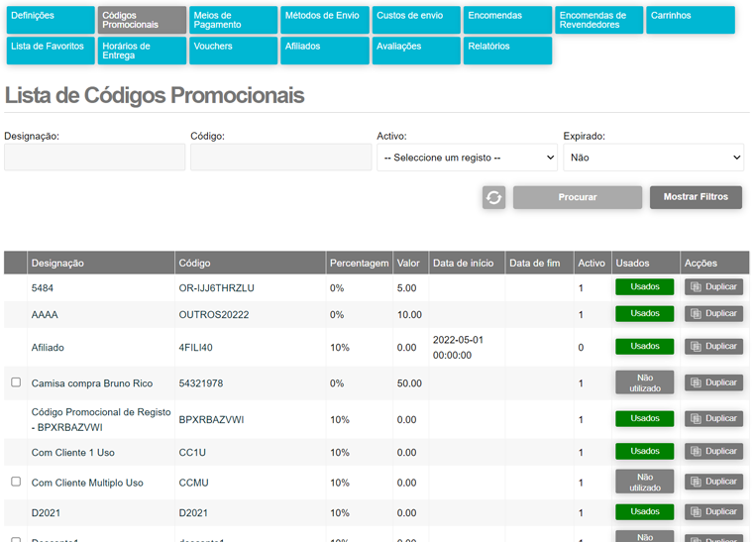This screenshot has width=756, height=542.
Task: Duplicate the Com Cliente Multiplo Uso code
Action: point(713,482)
